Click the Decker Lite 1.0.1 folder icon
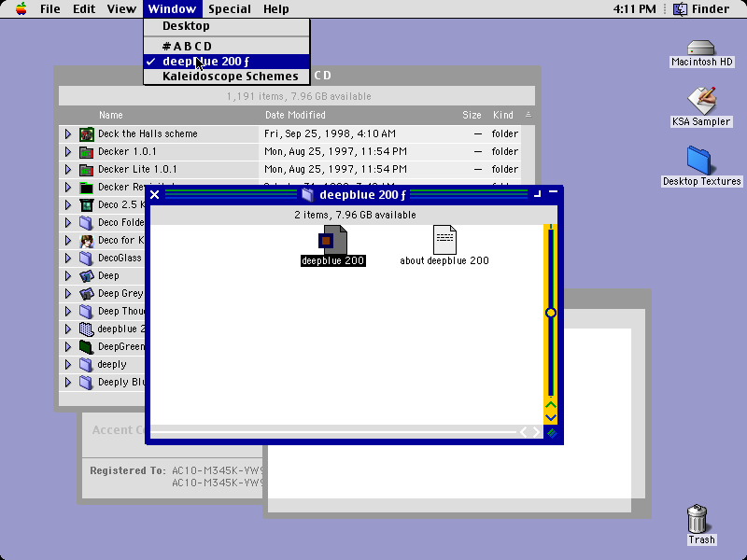Viewport: 747px width, 560px height. [86, 170]
